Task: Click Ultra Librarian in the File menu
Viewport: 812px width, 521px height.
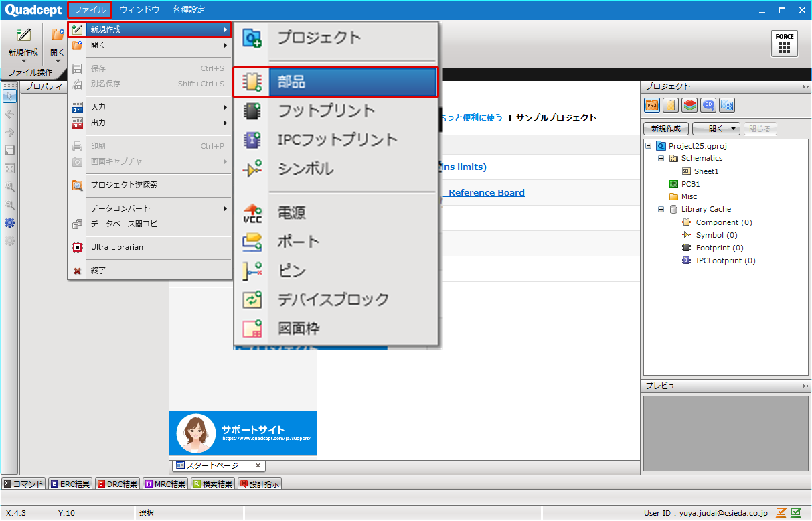Action: [116, 247]
